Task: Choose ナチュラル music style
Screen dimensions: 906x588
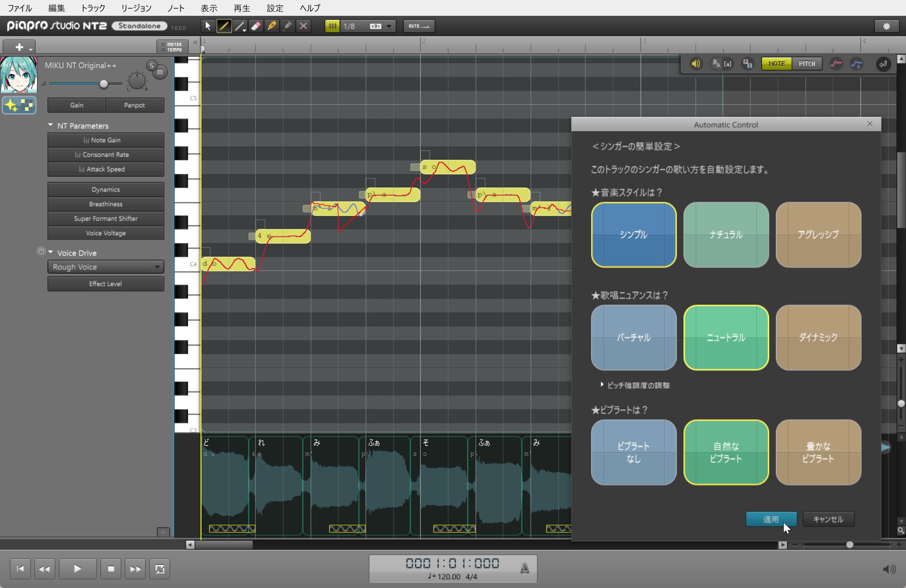Action: (726, 235)
